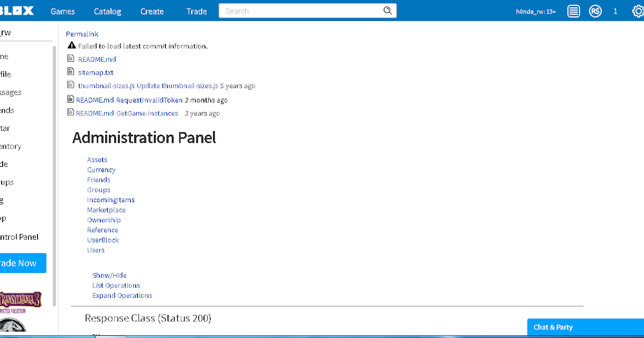644x338 pixels.
Task: Click the sidebar vertical scrollbar
Action: (54, 175)
